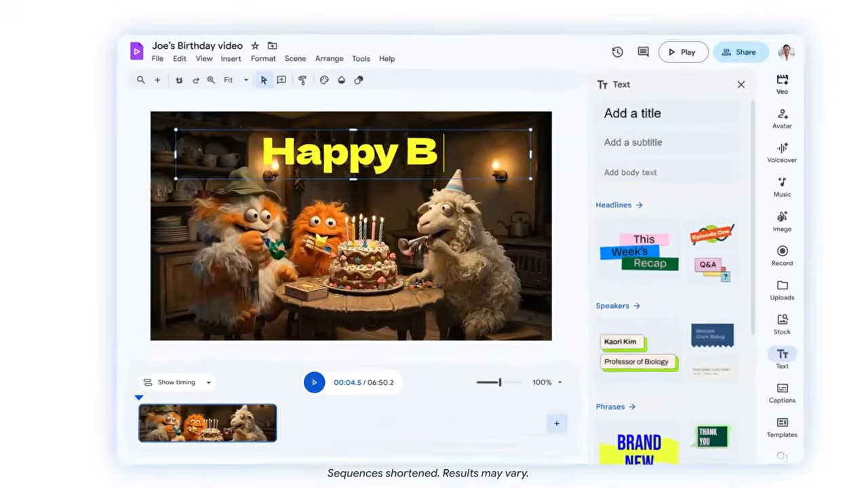Open the Show timing dropdown

[x=178, y=382]
